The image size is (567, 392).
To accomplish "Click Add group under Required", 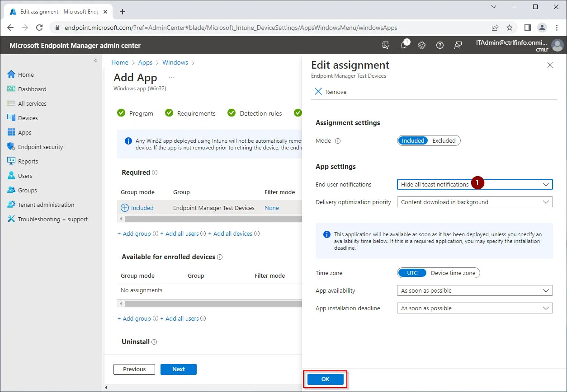I will click(x=134, y=233).
